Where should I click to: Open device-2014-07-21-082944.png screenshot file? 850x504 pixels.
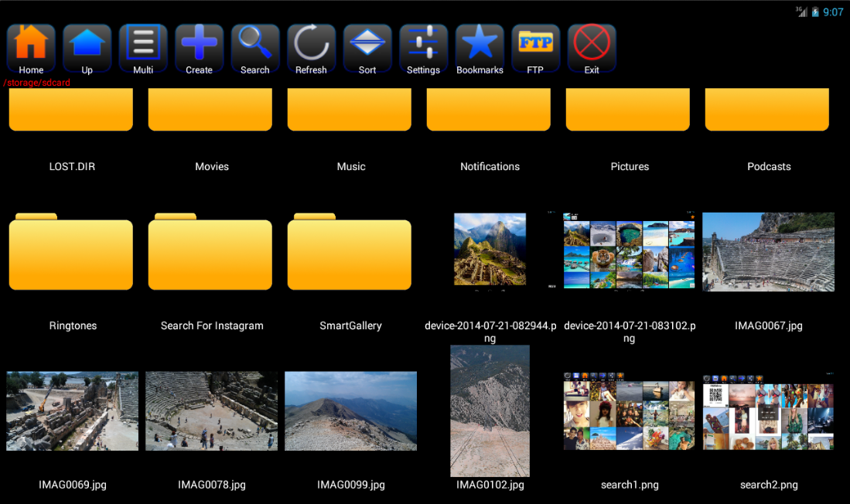[490, 252]
